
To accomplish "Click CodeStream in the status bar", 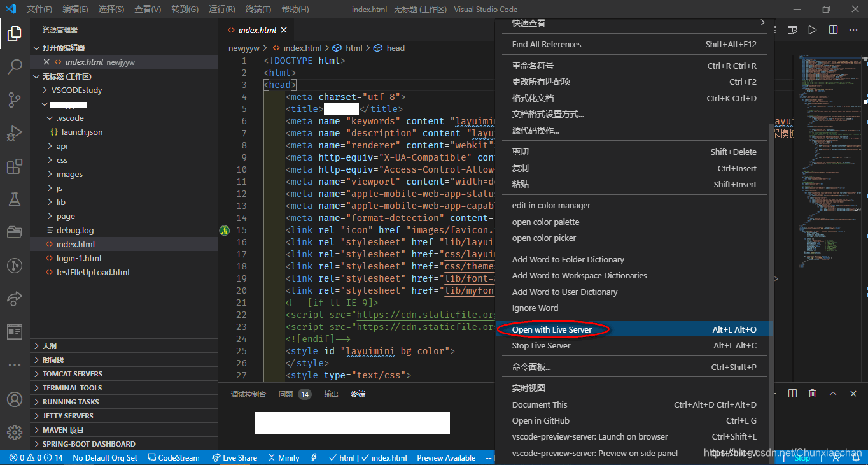I will click(173, 458).
